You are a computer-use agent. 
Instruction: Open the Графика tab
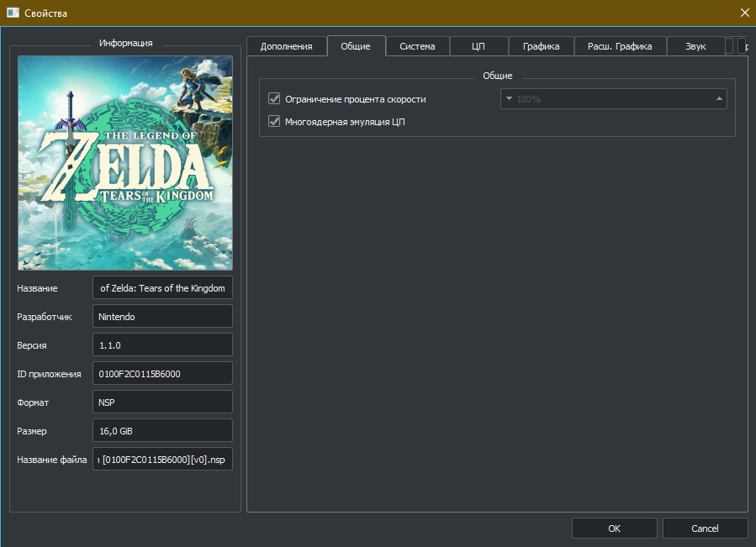542,46
